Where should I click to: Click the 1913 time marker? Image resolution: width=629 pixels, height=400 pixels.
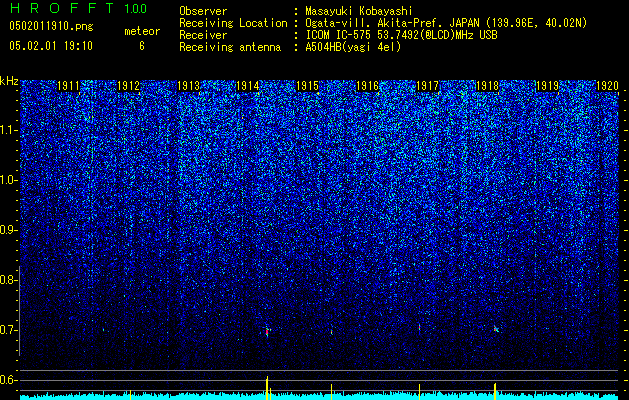click(x=188, y=86)
